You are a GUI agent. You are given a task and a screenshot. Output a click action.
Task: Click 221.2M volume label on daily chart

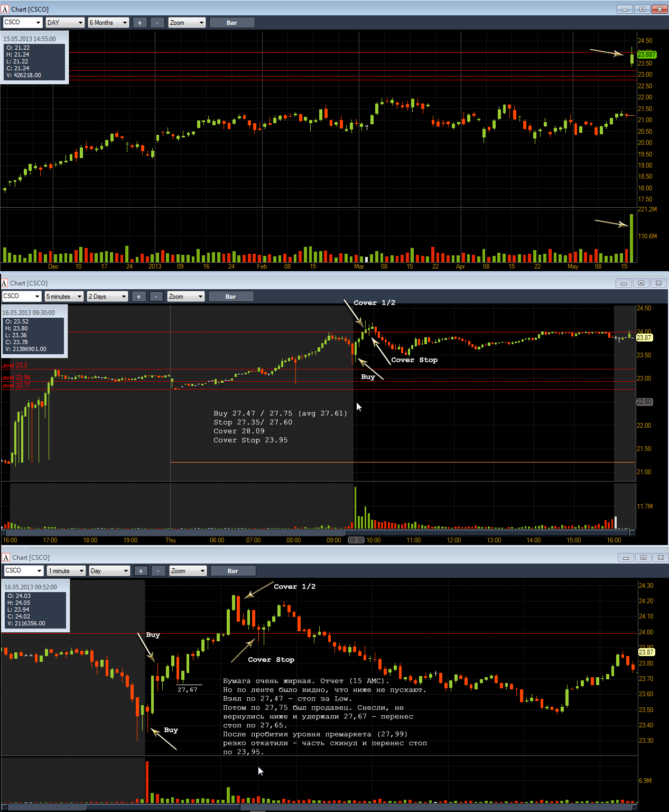[647, 209]
